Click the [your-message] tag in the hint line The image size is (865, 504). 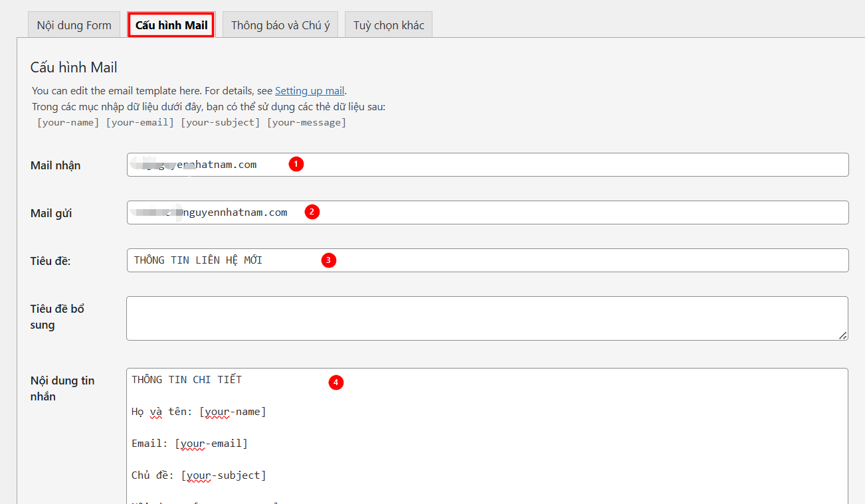(x=306, y=122)
